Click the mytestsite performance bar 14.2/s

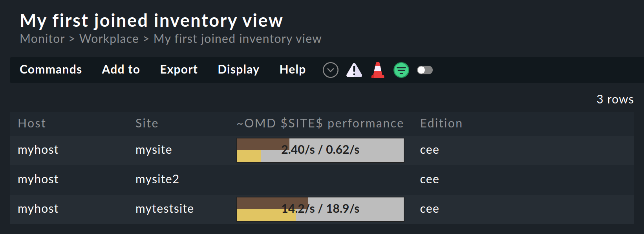pyautogui.click(x=320, y=209)
